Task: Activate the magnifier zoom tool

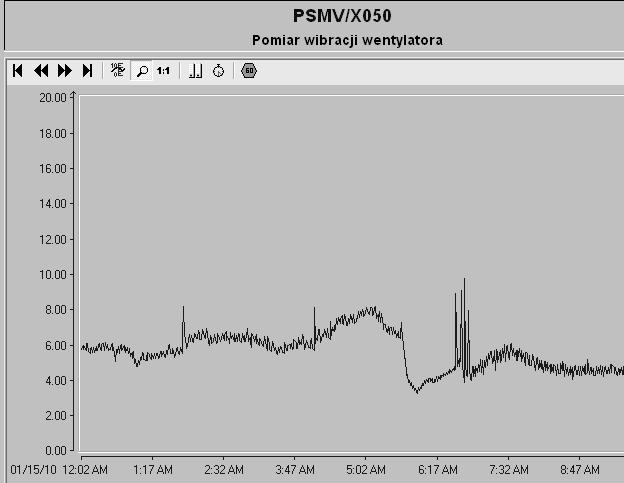Action: click(x=142, y=71)
